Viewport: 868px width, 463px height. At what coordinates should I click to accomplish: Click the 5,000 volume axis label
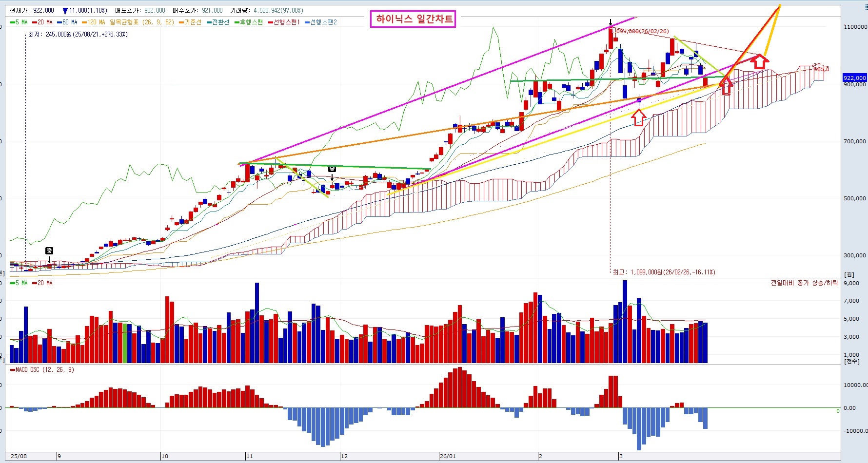click(x=851, y=319)
